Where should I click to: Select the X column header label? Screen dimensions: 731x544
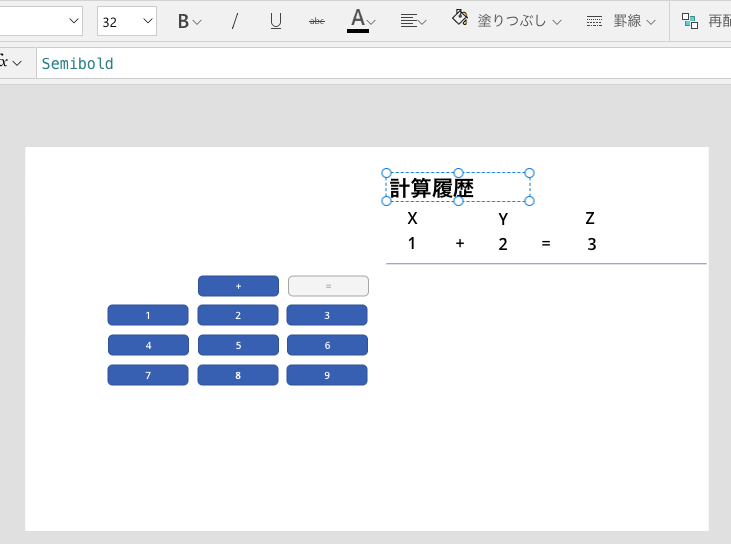click(x=412, y=218)
